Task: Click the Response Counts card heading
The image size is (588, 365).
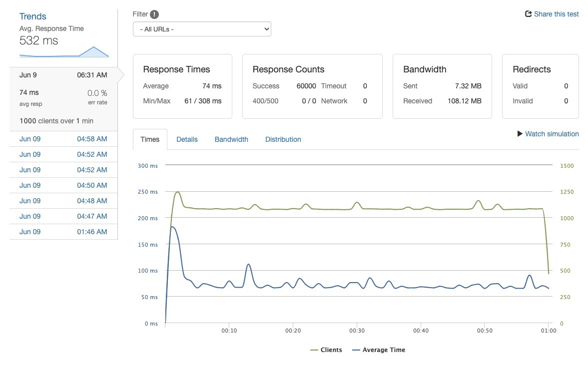Action: 288,69
